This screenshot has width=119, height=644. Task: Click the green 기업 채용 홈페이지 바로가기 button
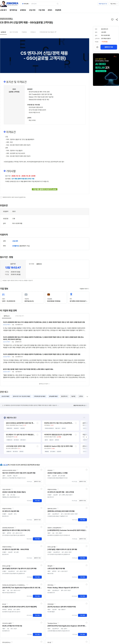click(45, 189)
